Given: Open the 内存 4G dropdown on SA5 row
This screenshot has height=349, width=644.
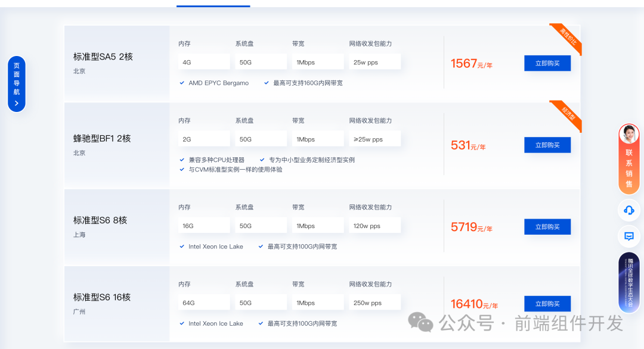Looking at the screenshot, I should 203,61.
